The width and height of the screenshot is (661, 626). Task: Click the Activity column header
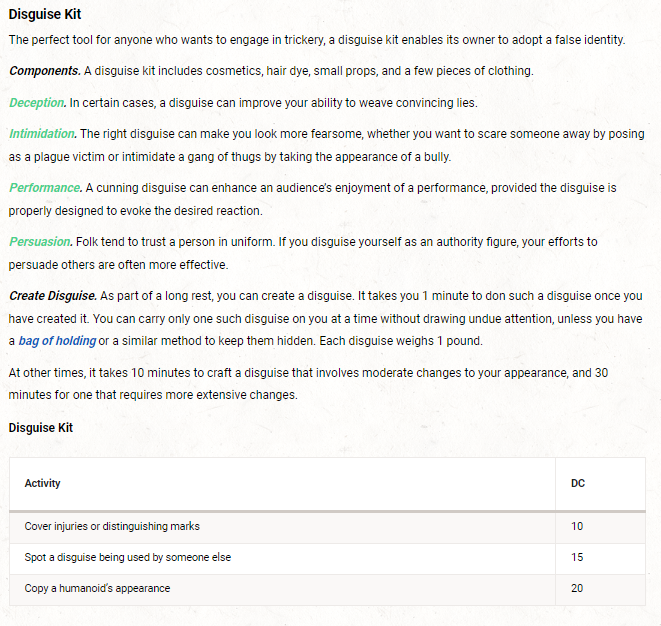[43, 483]
